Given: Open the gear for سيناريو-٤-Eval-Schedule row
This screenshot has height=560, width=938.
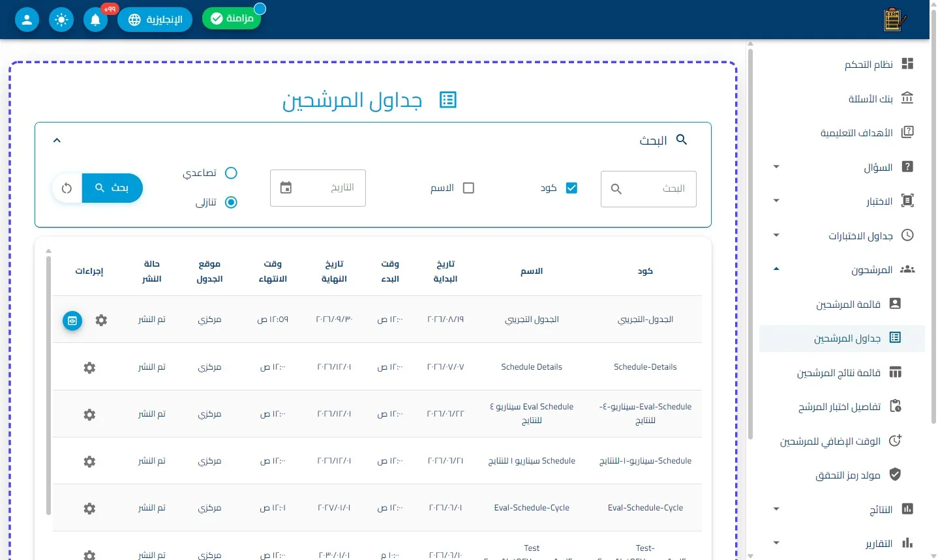Looking at the screenshot, I should (x=89, y=415).
